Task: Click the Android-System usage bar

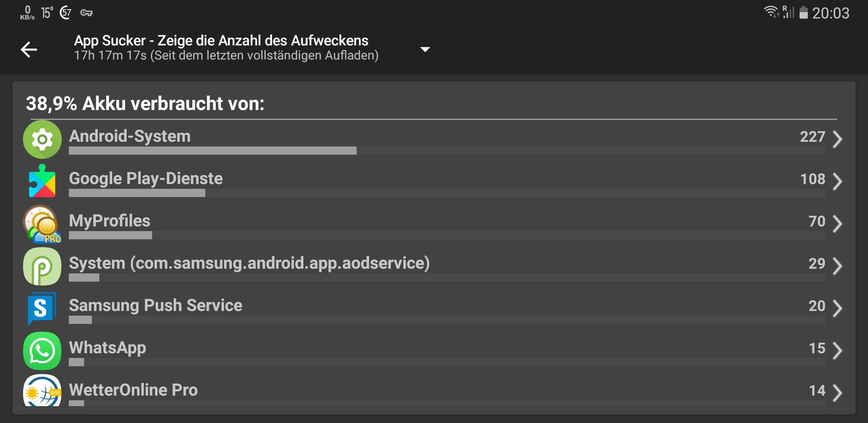Action: [x=447, y=151]
